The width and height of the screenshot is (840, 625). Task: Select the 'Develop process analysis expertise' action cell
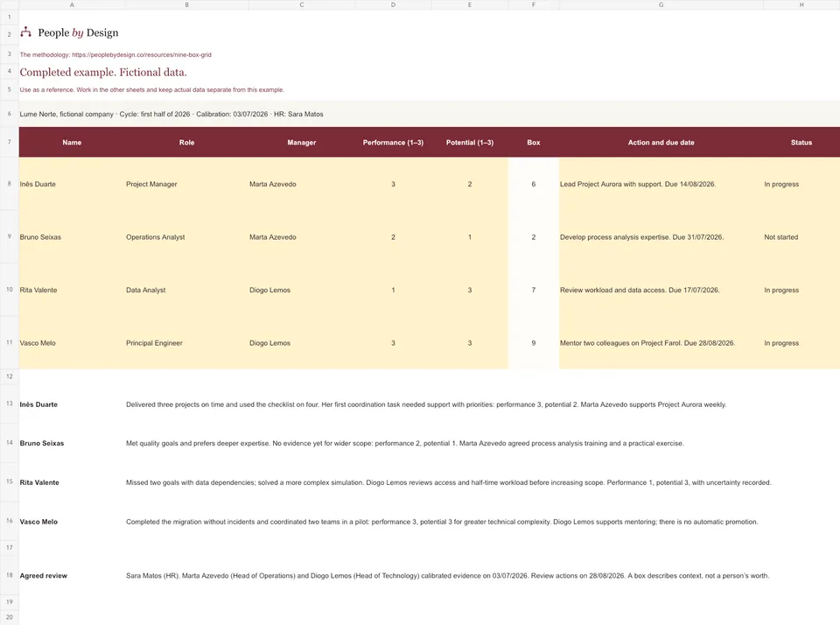[661, 237]
